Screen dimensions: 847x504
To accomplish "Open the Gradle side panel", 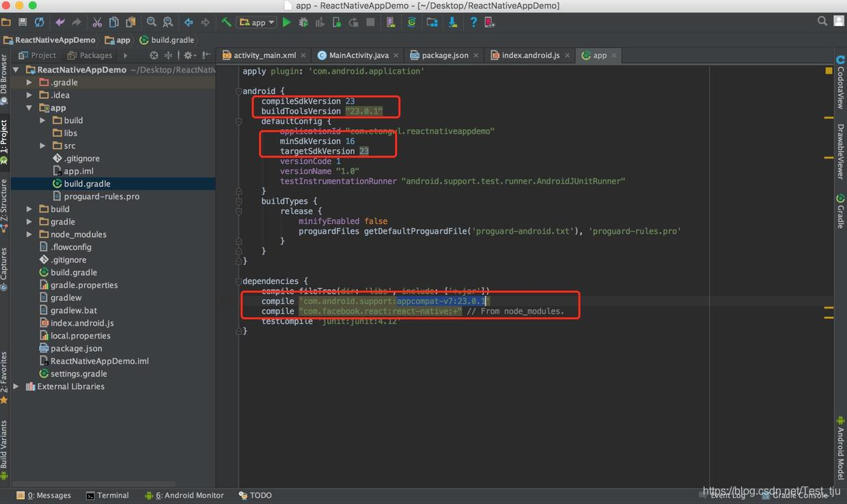I will click(x=840, y=211).
